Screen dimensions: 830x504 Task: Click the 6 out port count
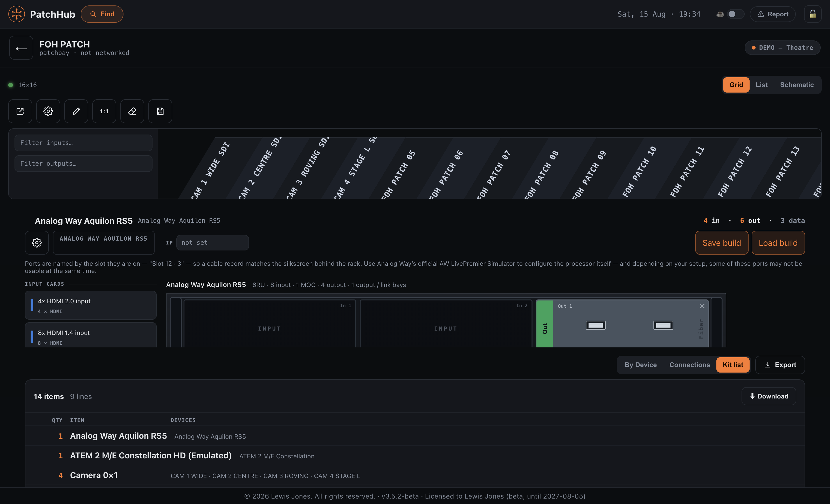coord(750,221)
